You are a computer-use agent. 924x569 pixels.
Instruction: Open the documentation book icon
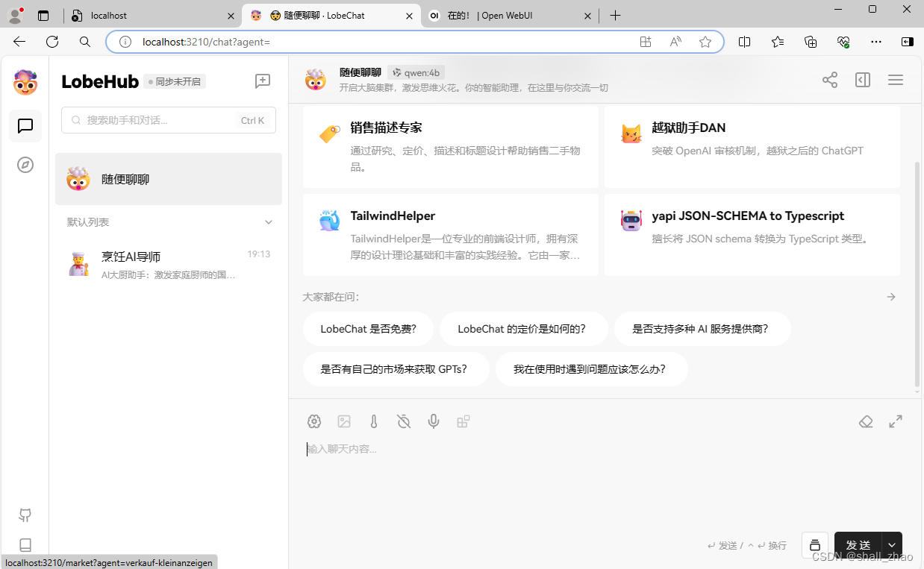(25, 545)
